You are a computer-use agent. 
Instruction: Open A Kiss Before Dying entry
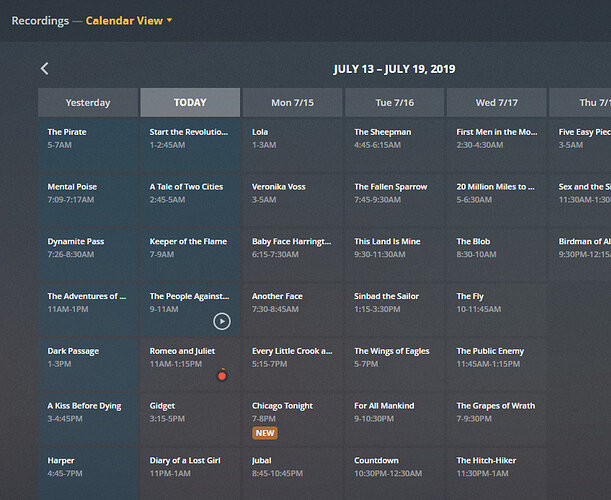88,419
